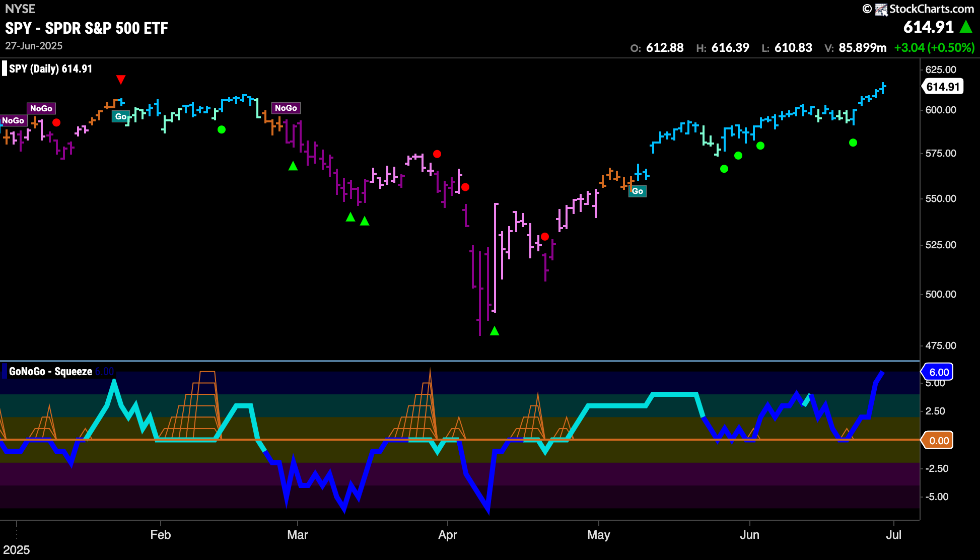Click the Feb label on the time axis

161,534
